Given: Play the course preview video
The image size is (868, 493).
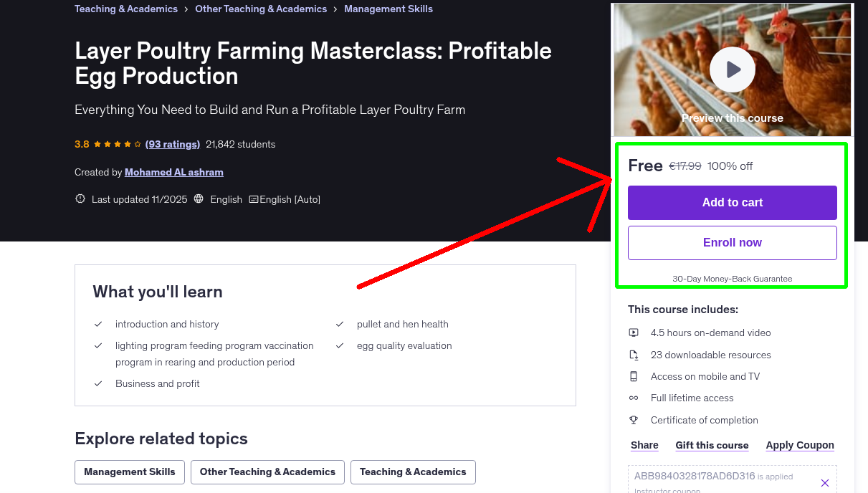Looking at the screenshot, I should click(x=732, y=69).
